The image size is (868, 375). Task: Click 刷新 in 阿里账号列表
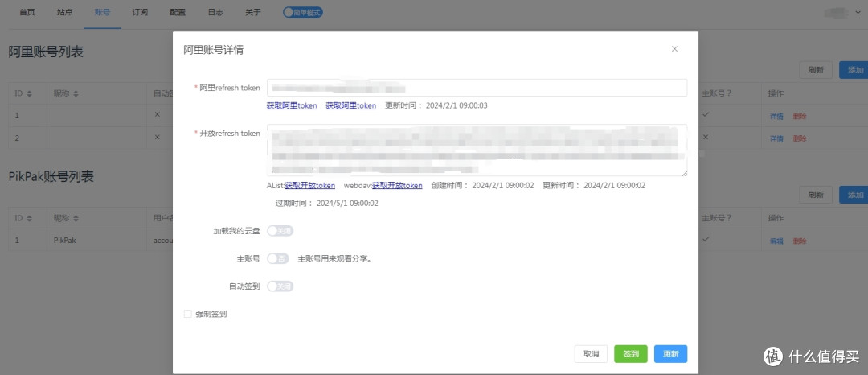pos(816,70)
